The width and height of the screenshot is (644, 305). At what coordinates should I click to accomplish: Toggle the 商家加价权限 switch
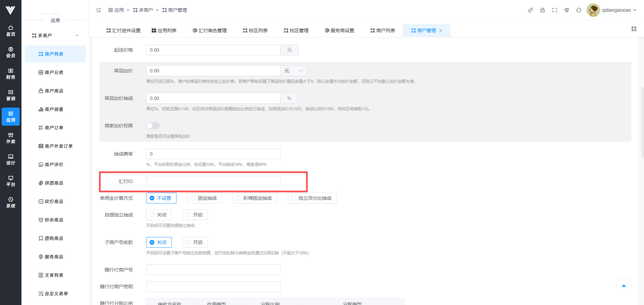pyautogui.click(x=153, y=126)
